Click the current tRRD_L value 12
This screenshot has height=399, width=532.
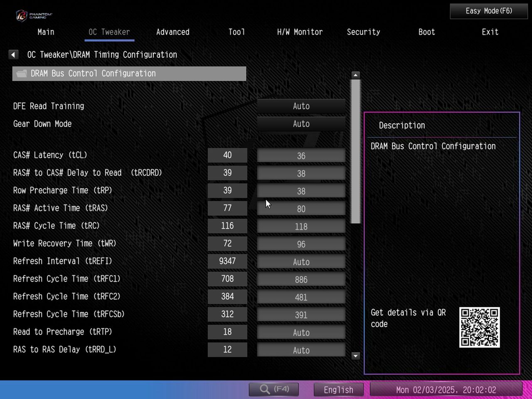(227, 350)
